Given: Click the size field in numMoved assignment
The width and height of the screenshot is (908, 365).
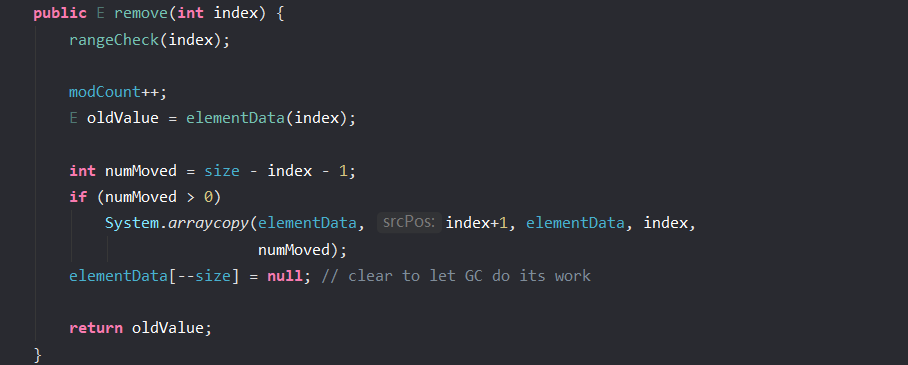Looking at the screenshot, I should [x=222, y=170].
